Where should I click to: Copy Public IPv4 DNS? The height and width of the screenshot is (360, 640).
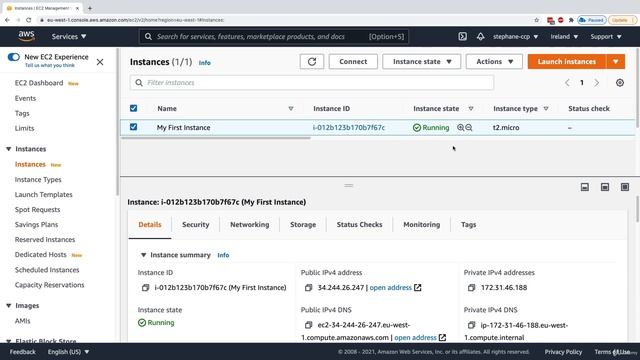[x=309, y=325]
